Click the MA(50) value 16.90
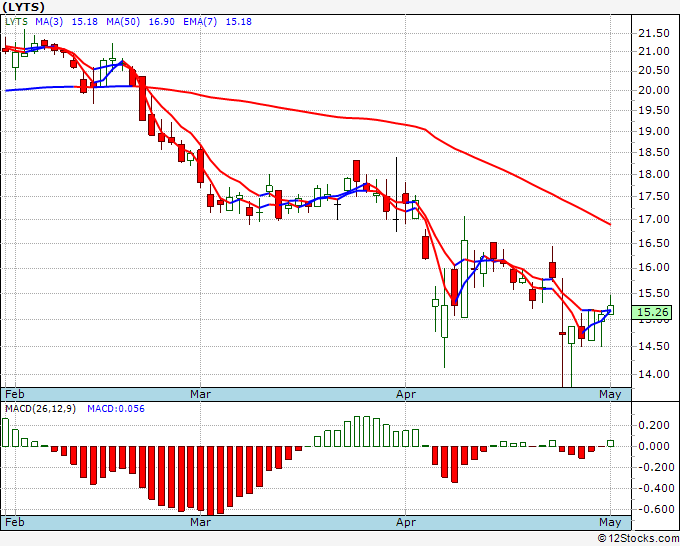680x546 pixels. tap(161, 22)
